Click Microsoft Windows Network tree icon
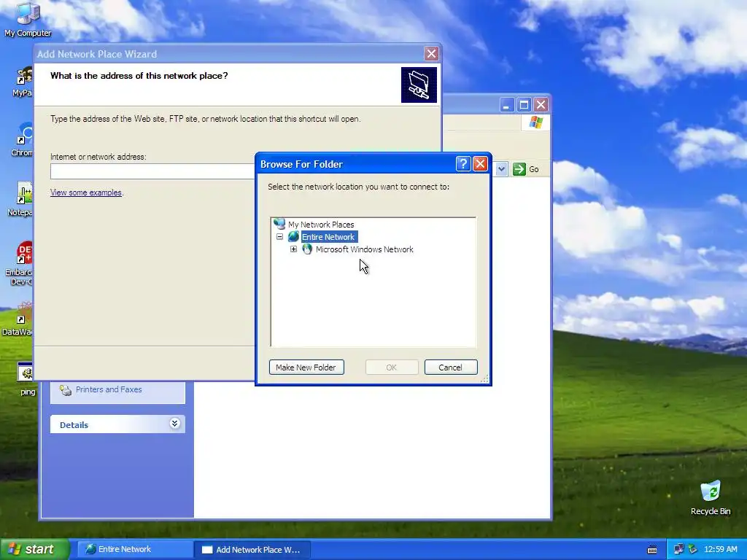Image resolution: width=747 pixels, height=560 pixels. (307, 249)
